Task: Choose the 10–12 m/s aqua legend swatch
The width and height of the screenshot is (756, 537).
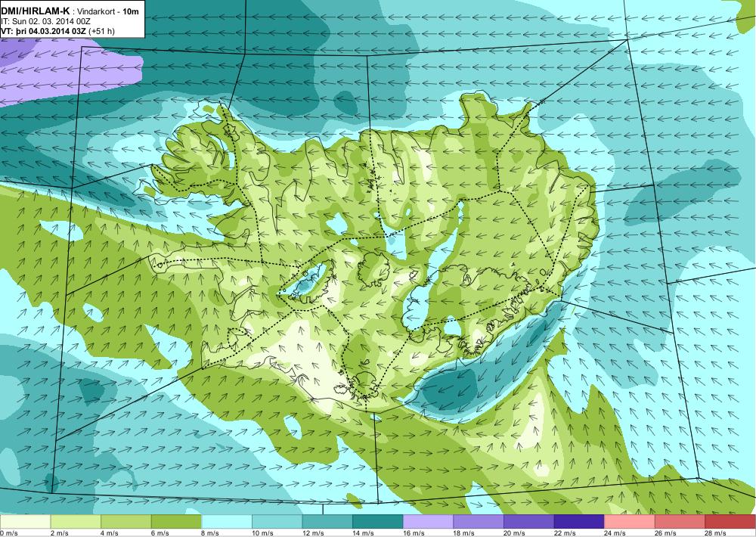Action: pos(277,522)
